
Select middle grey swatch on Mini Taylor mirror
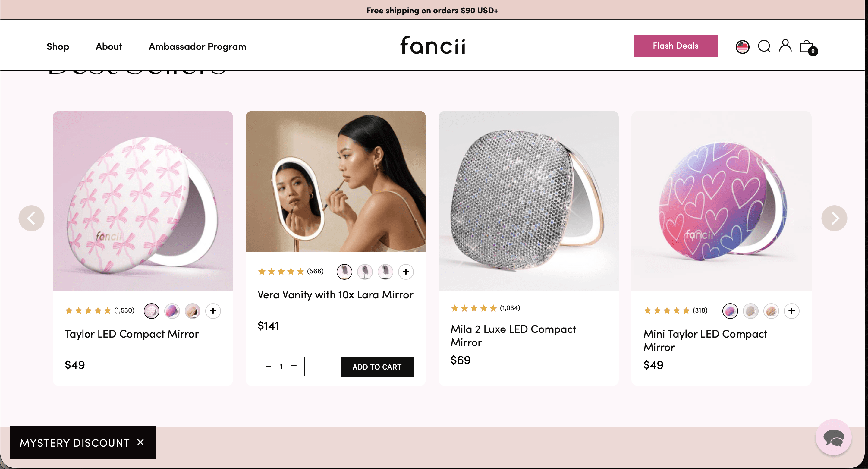[x=751, y=311]
